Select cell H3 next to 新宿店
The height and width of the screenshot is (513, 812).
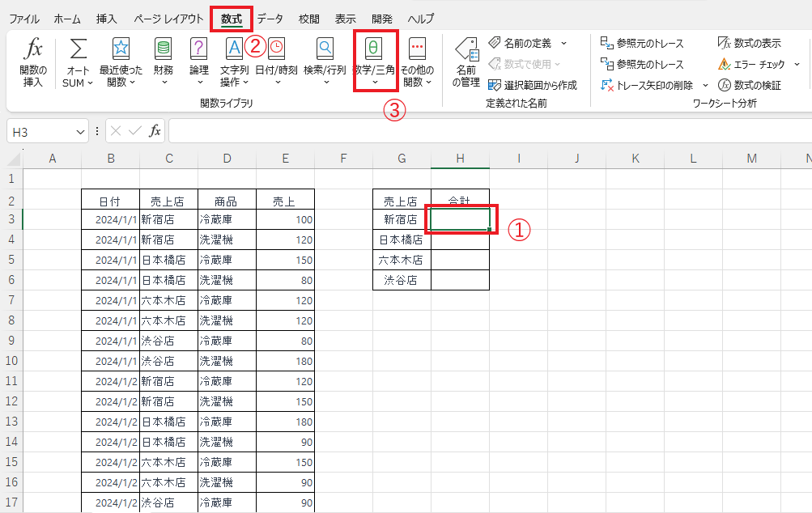pos(460,219)
